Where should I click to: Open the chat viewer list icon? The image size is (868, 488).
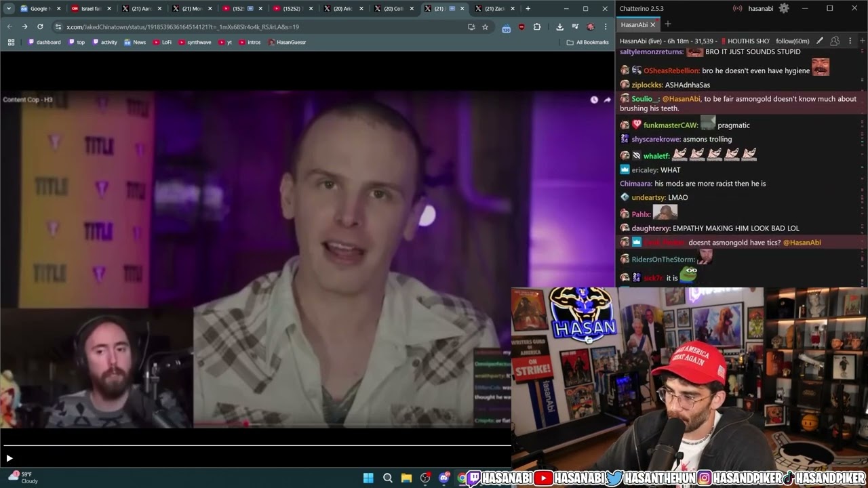coord(835,41)
